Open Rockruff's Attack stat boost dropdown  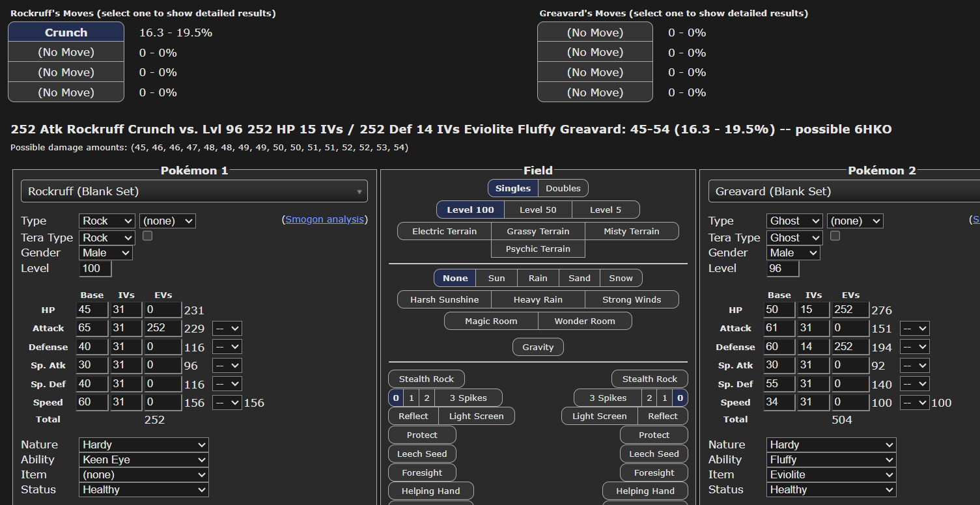click(x=227, y=329)
